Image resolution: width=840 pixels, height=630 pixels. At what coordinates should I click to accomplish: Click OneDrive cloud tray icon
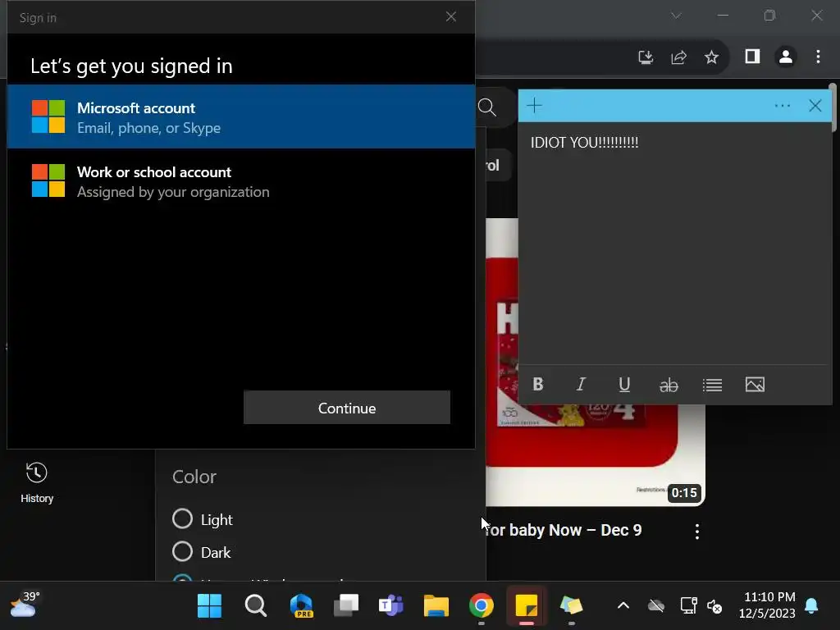pyautogui.click(x=655, y=606)
